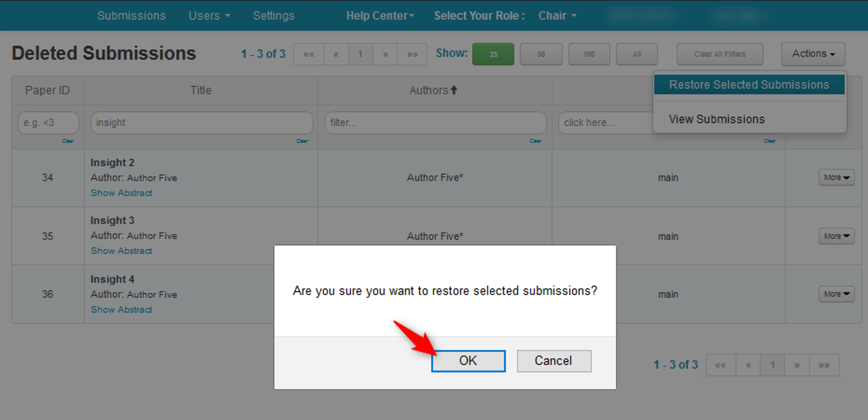Click Clear All Filters button
This screenshot has width=868, height=420.
click(720, 54)
